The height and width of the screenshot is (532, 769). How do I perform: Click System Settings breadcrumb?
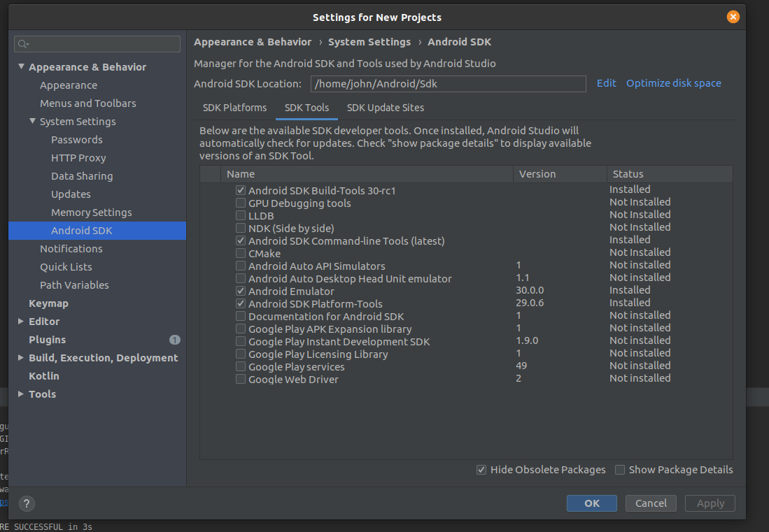[x=369, y=42]
